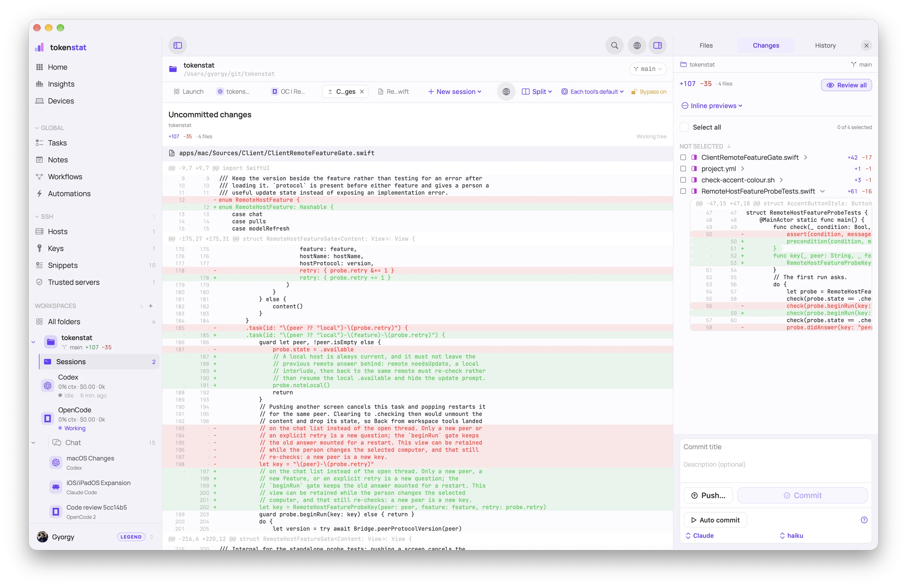Click the tokenstat folder icon in header
Screen dimensions: 907x588
coord(173,69)
